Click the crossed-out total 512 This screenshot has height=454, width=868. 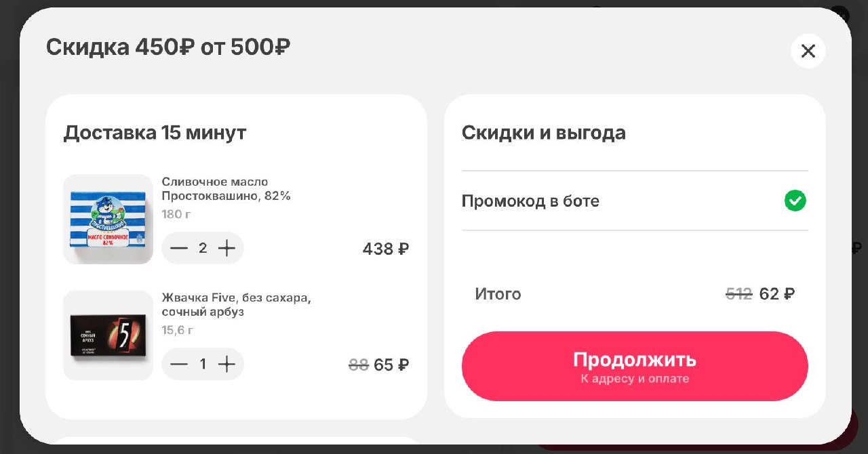(738, 294)
